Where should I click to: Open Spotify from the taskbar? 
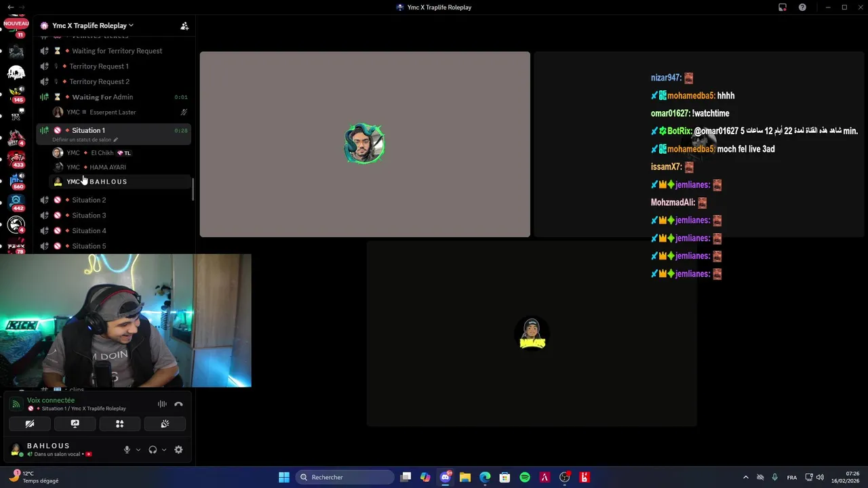click(x=525, y=477)
